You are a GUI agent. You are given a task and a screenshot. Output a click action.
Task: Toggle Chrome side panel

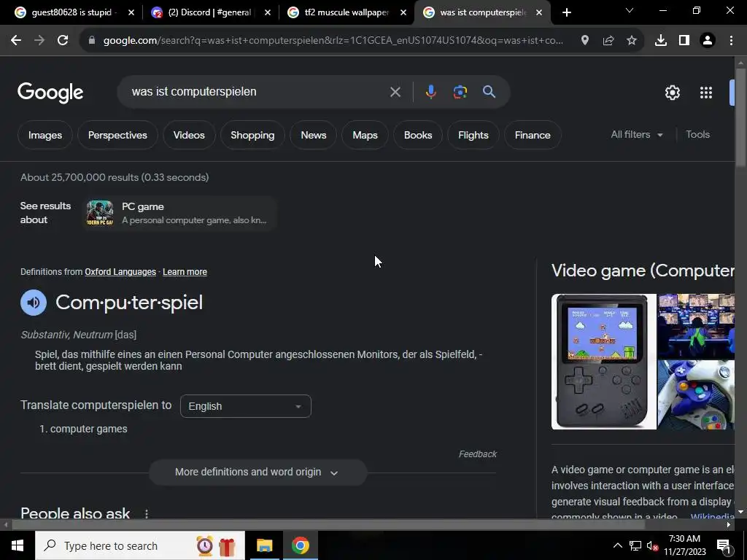click(x=684, y=41)
